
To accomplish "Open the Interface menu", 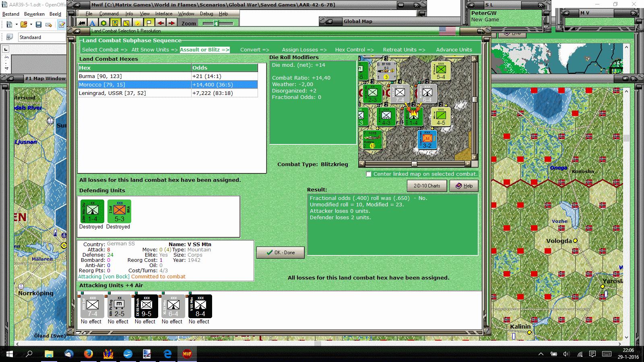I will 164,14.
